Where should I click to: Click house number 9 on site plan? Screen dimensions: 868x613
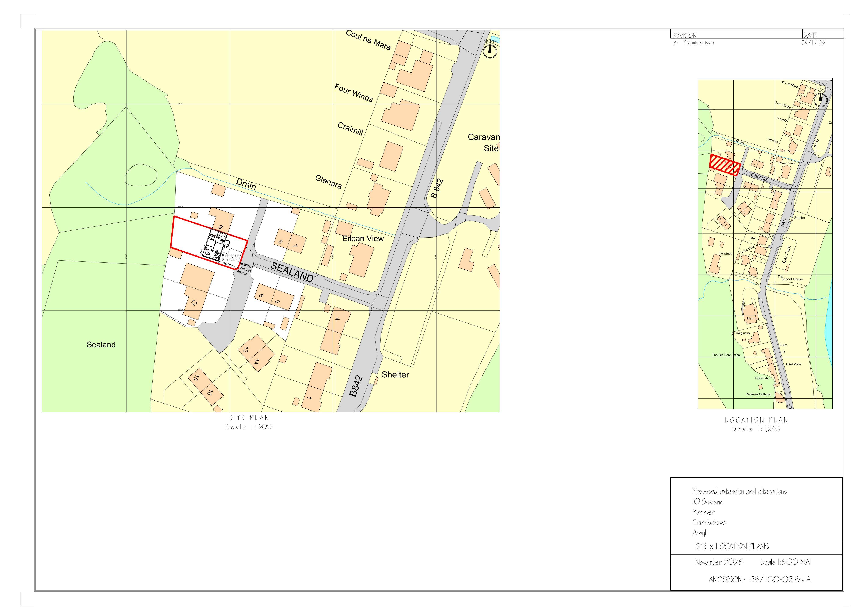(x=221, y=227)
